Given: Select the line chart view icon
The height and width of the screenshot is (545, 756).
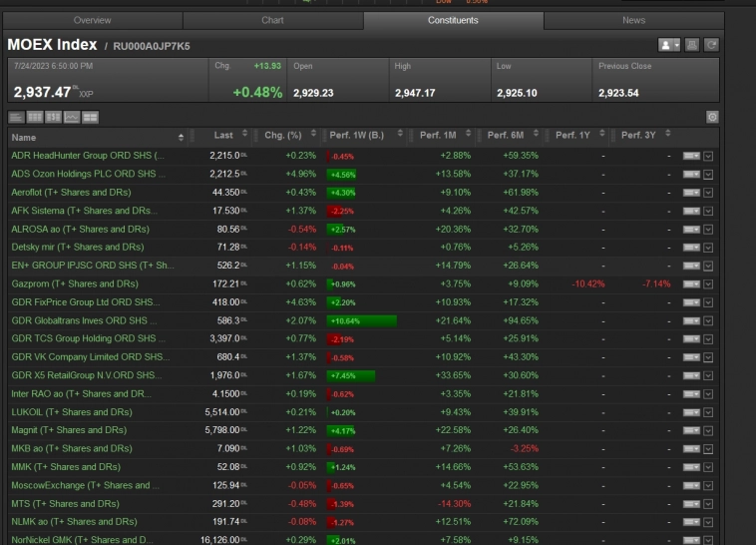Looking at the screenshot, I should [72, 118].
